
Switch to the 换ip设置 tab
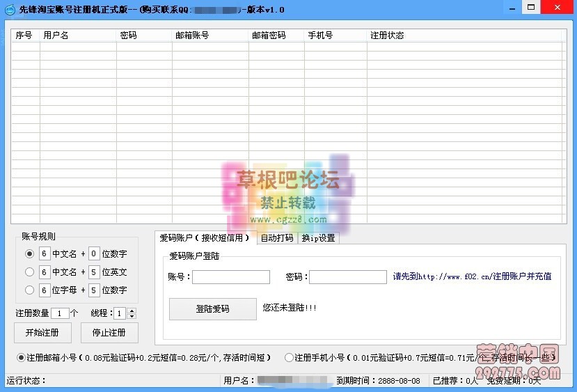pos(318,238)
